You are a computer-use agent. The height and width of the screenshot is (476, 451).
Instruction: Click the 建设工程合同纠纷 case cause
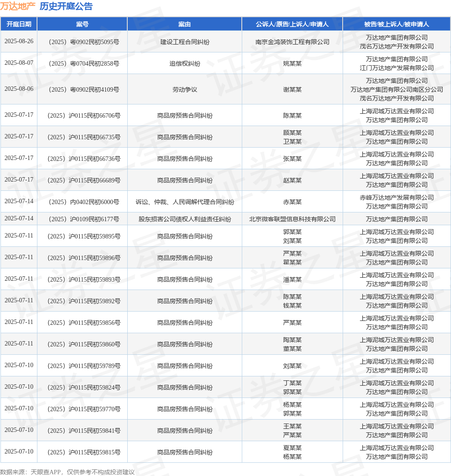pyautogui.click(x=185, y=42)
